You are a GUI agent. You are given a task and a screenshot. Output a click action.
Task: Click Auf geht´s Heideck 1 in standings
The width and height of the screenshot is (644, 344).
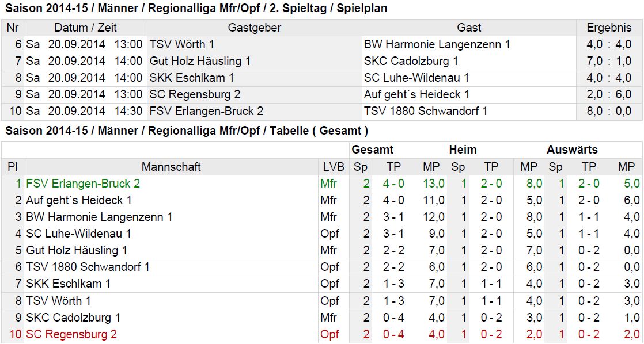pyautogui.click(x=79, y=201)
